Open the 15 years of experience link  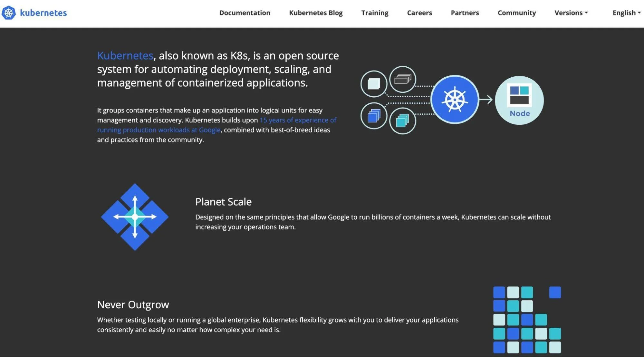(x=297, y=120)
